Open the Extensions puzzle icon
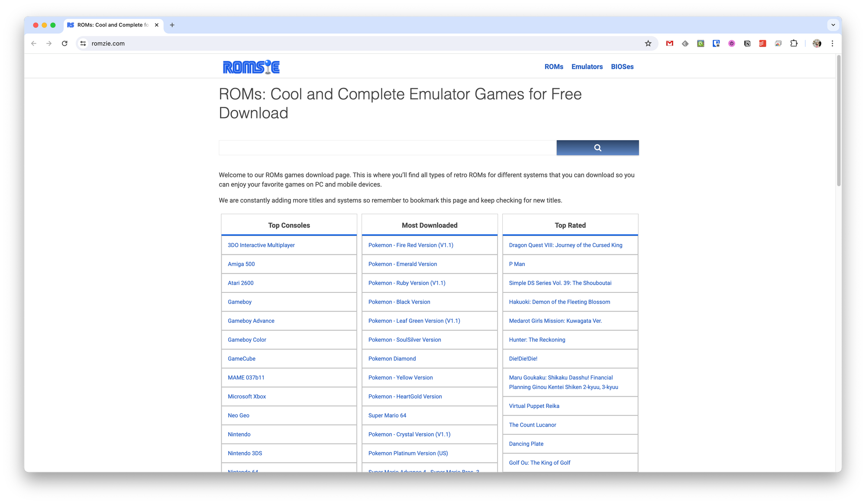This screenshot has width=866, height=504. [x=794, y=43]
